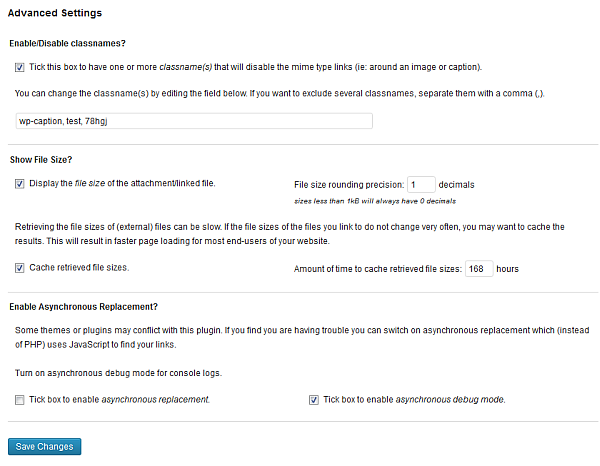600x466 pixels.
Task: Click the cache time hours input field
Action: coord(480,269)
